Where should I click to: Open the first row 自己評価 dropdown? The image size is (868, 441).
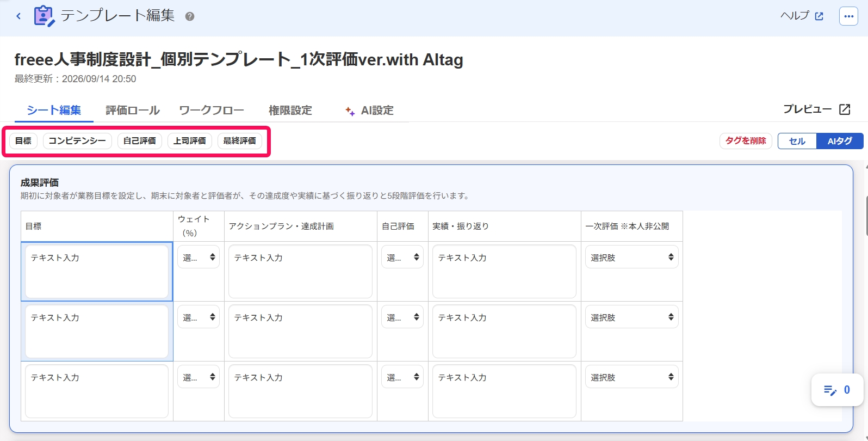click(402, 257)
